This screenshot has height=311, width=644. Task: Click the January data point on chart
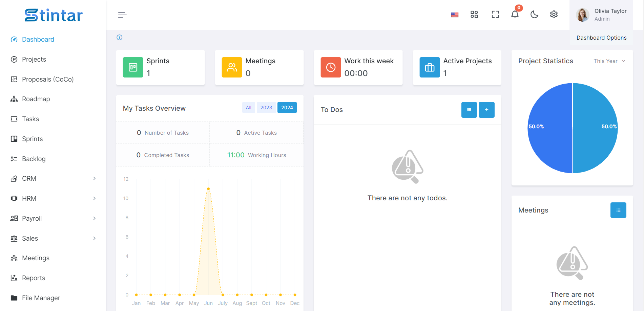[x=137, y=295]
